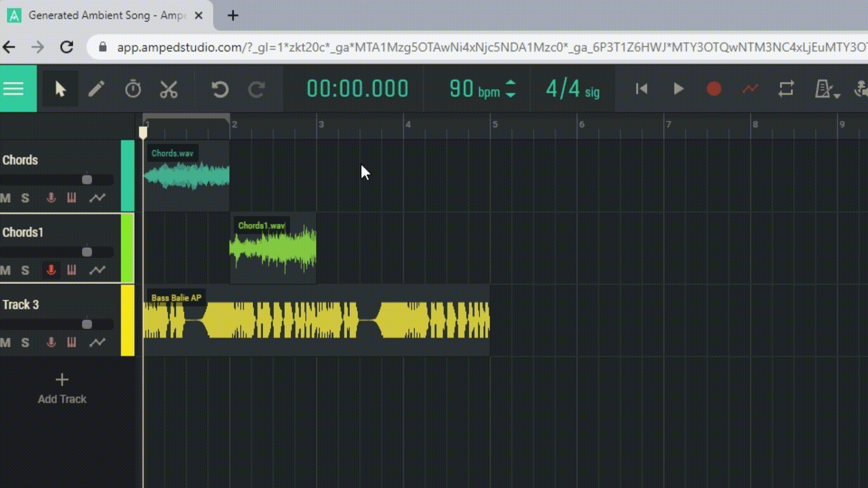
Task: Select the scissors split tool
Action: [169, 89]
